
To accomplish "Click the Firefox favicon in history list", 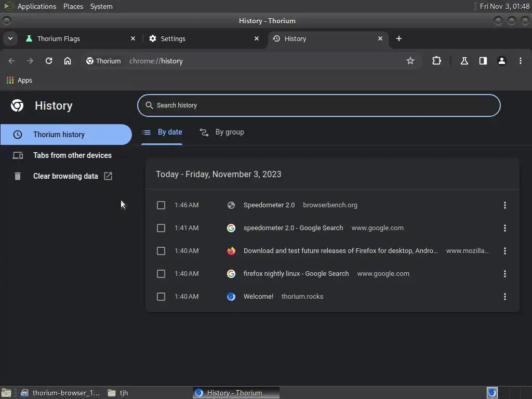I will (x=231, y=251).
